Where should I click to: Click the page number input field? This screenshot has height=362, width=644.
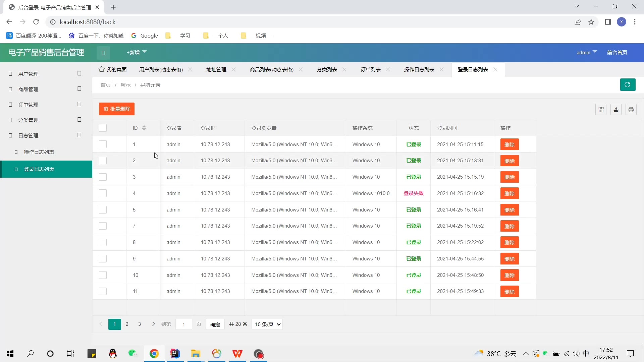[x=184, y=324]
